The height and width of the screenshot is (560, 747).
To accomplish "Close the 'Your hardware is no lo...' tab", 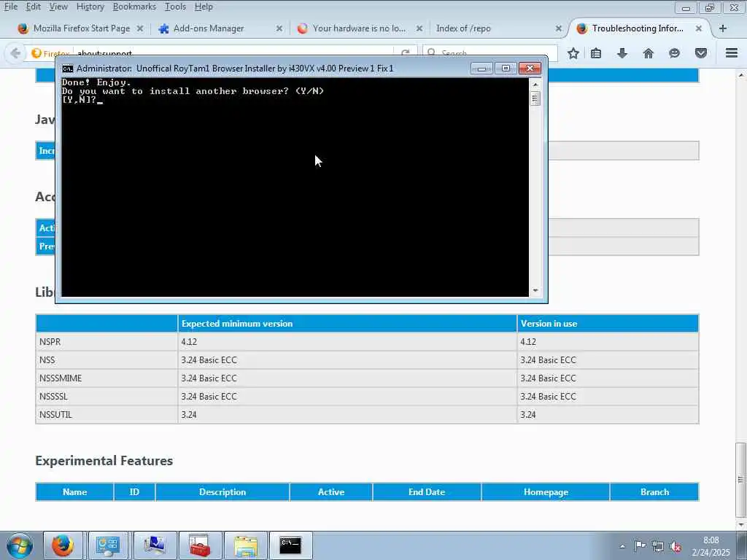I will (x=419, y=28).
